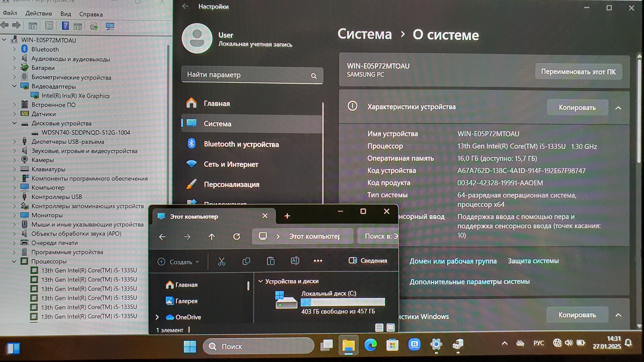This screenshot has width=644, height=362.
Task: Click the Refresh icon in File Explorer
Action: pyautogui.click(x=236, y=237)
